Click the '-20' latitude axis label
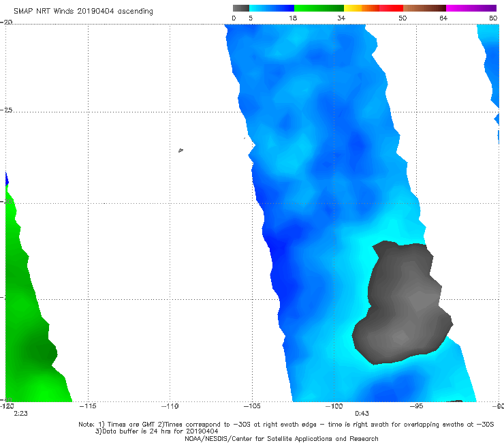 coord(6,22)
